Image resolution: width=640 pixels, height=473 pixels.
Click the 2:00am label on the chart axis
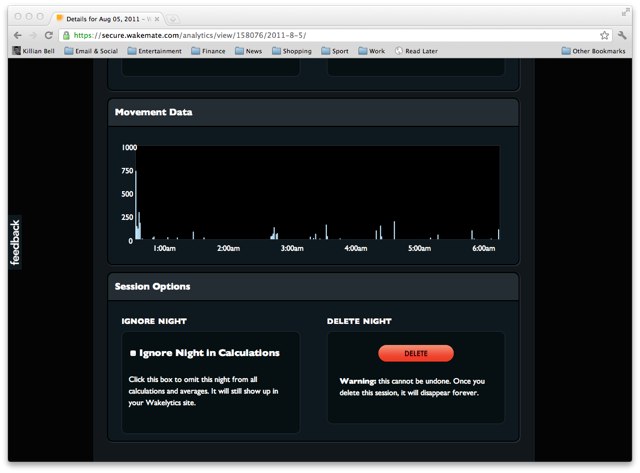pyautogui.click(x=229, y=248)
